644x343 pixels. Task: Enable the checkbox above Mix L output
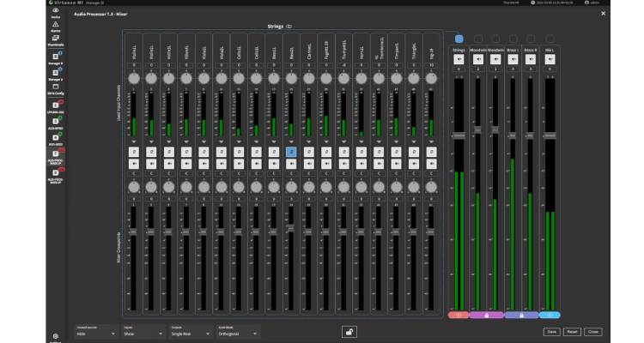point(550,39)
